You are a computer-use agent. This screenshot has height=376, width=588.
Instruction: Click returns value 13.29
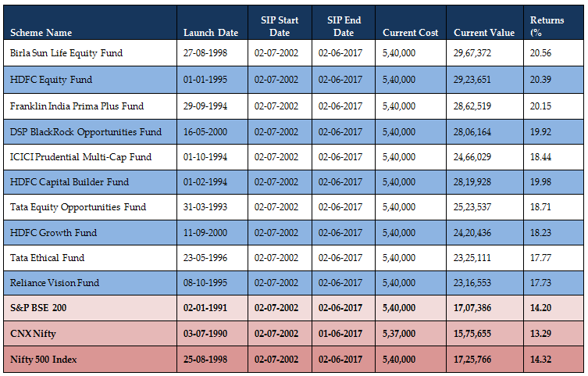[540, 334]
